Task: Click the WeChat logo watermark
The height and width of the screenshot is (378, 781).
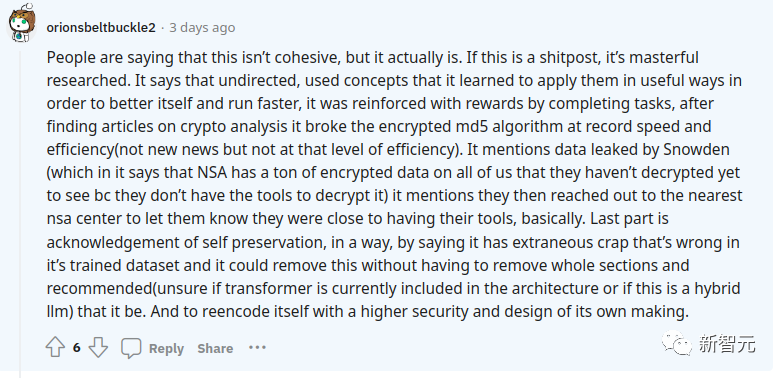Action: (677, 343)
